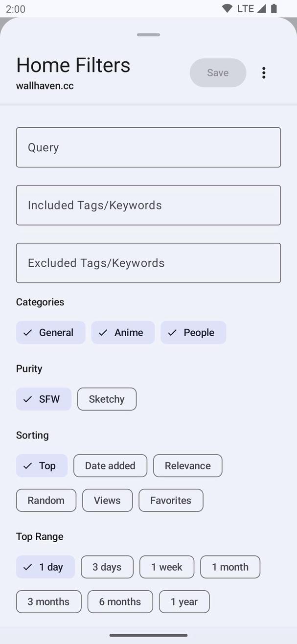Disable the People category filter

point(193,332)
